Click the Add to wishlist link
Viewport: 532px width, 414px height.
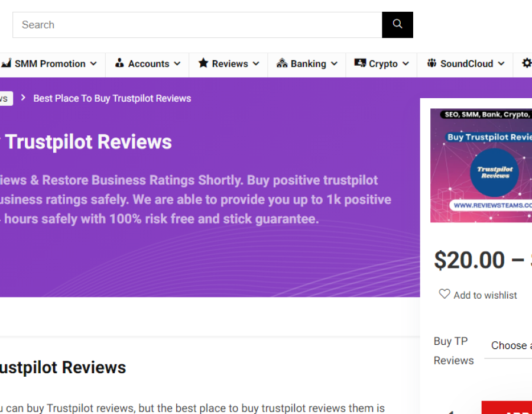[485, 295]
